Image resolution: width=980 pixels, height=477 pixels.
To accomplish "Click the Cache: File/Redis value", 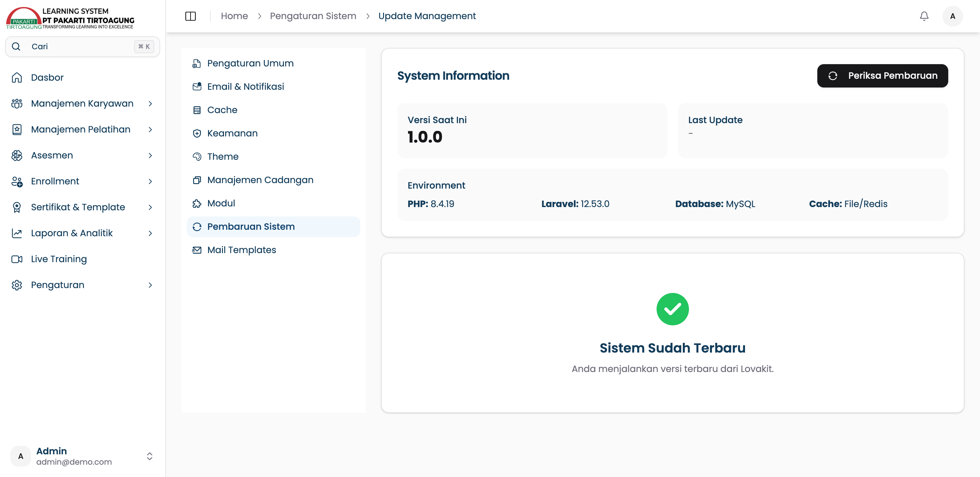I will [x=848, y=204].
